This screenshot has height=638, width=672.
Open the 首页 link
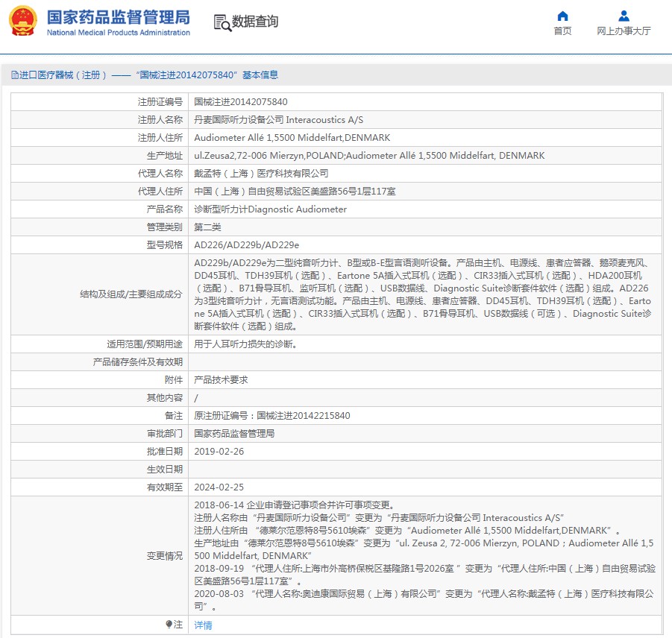tap(562, 31)
